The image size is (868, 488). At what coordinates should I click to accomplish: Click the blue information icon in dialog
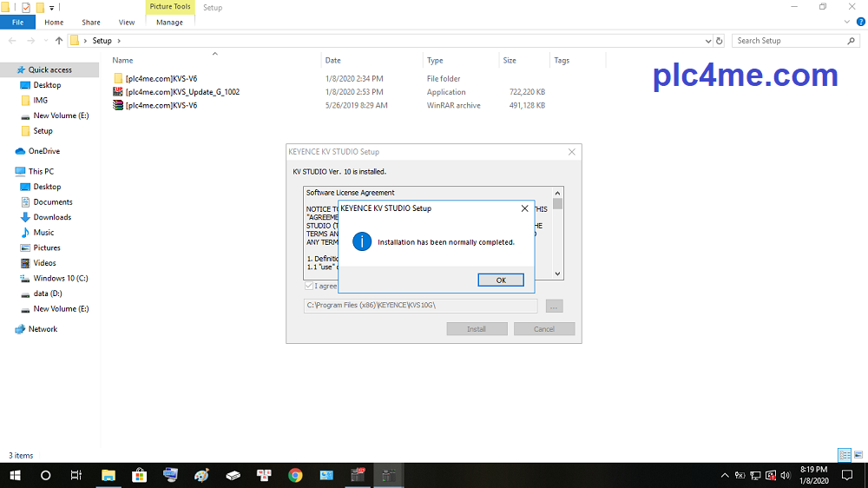(x=362, y=241)
